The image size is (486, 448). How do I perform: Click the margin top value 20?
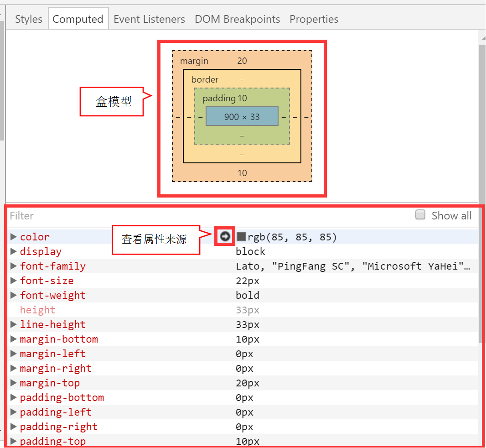click(242, 61)
